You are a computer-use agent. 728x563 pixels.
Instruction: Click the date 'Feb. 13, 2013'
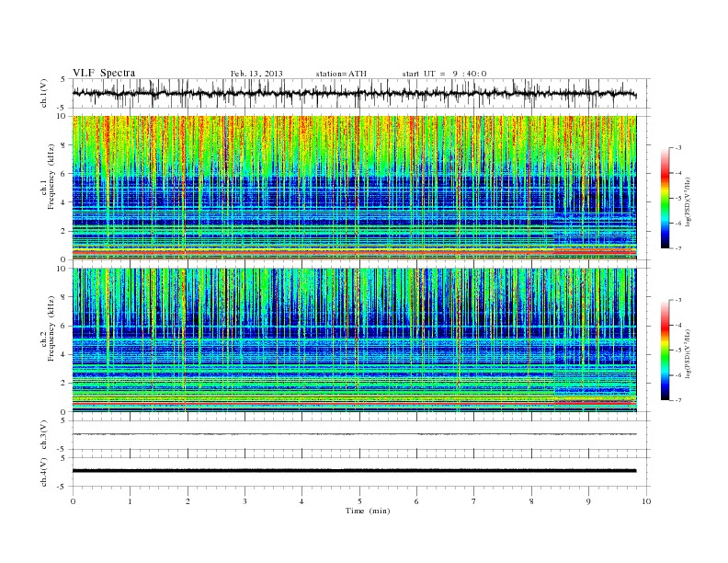pos(256,74)
